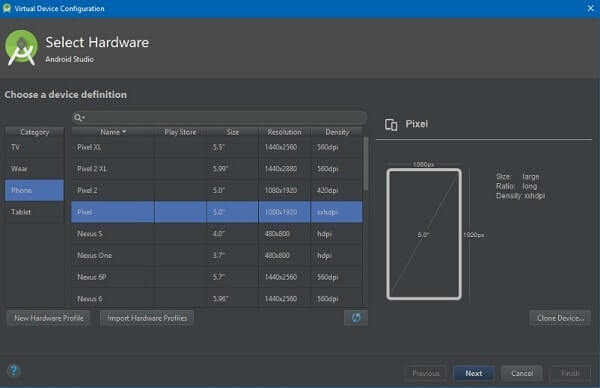Select the Pixel 2 XL device row

217,169
